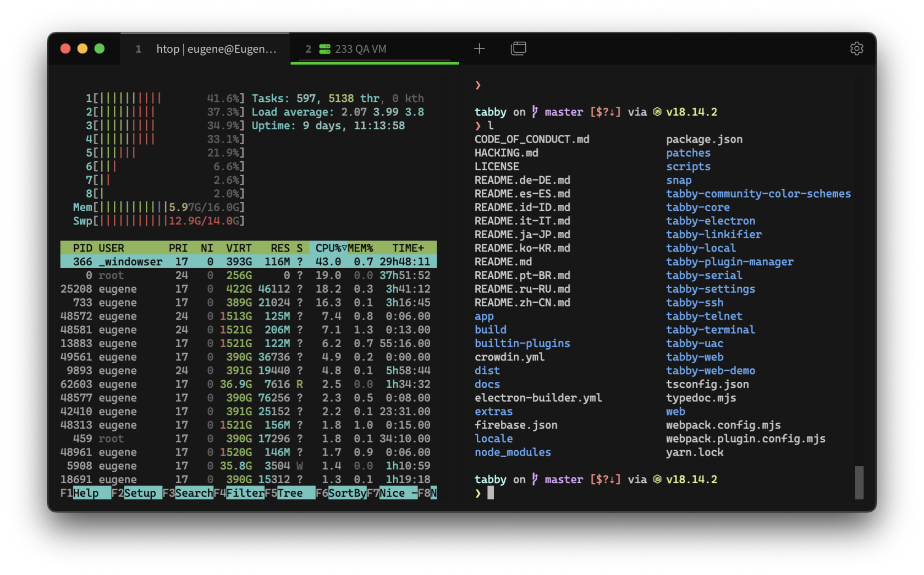The image size is (924, 575).
Task: Click the yarn.lock file name
Action: [x=695, y=452]
